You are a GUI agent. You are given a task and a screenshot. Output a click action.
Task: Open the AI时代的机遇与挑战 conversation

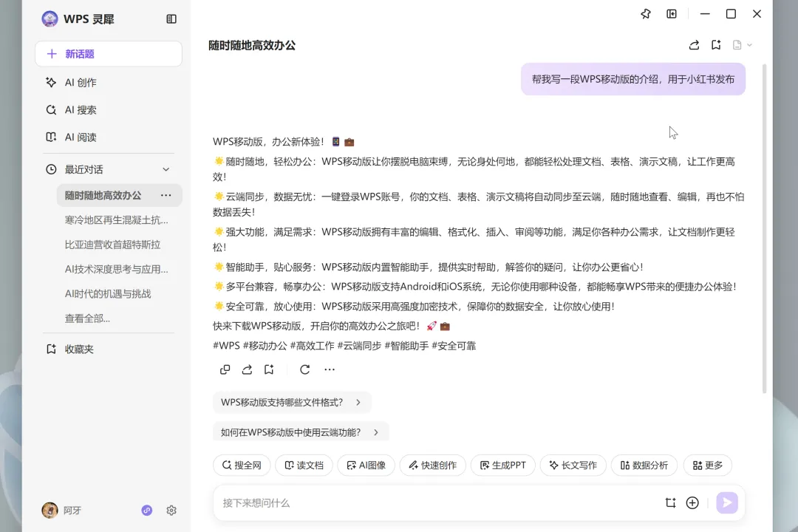[108, 294]
